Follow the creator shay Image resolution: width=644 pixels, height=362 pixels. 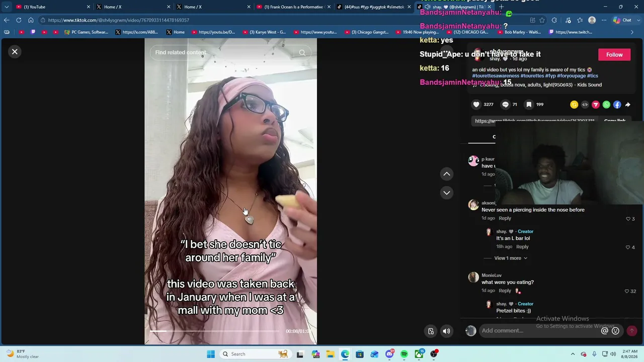614,55
